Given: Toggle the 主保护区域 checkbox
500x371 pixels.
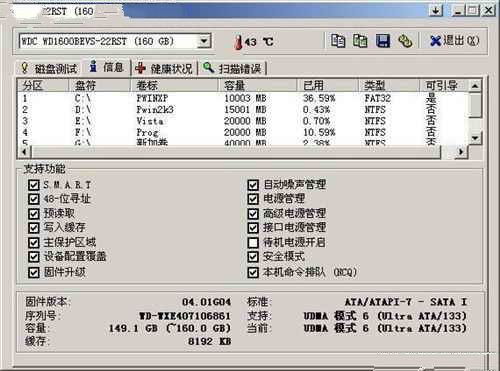Looking at the screenshot, I should 34,242.
